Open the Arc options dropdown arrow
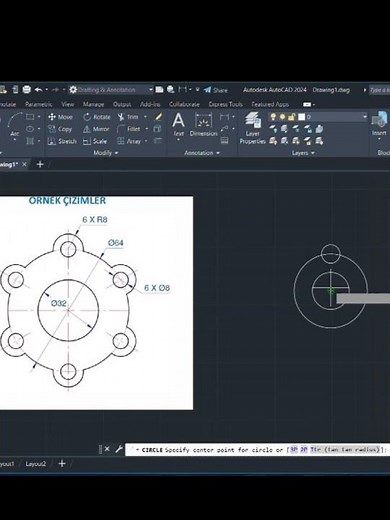The height and width of the screenshot is (520, 390). (x=15, y=140)
